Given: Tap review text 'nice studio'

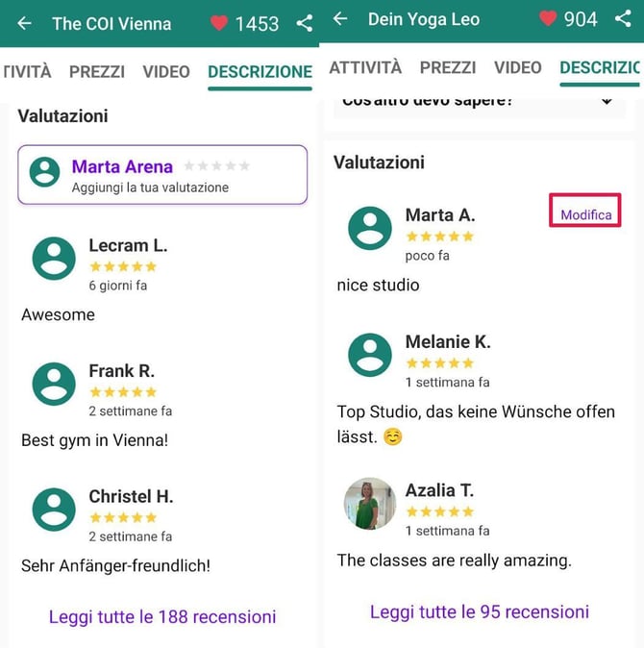Looking at the screenshot, I should tap(378, 286).
